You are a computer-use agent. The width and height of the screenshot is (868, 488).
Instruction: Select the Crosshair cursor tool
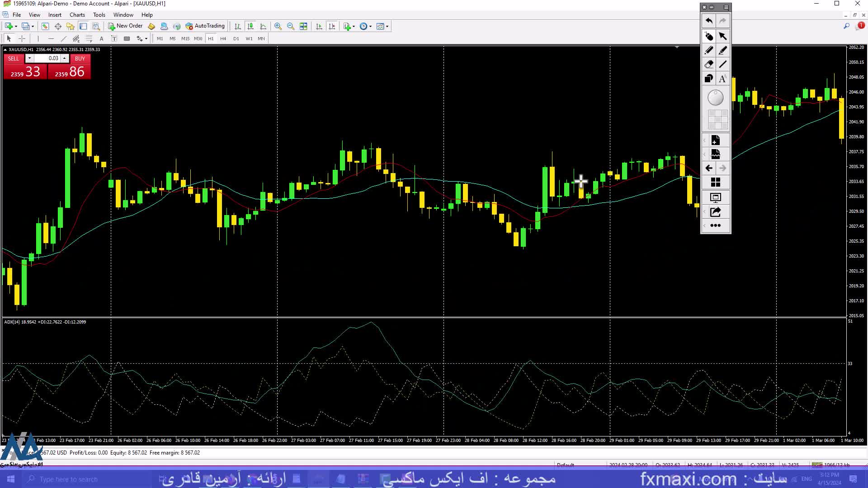(x=22, y=39)
